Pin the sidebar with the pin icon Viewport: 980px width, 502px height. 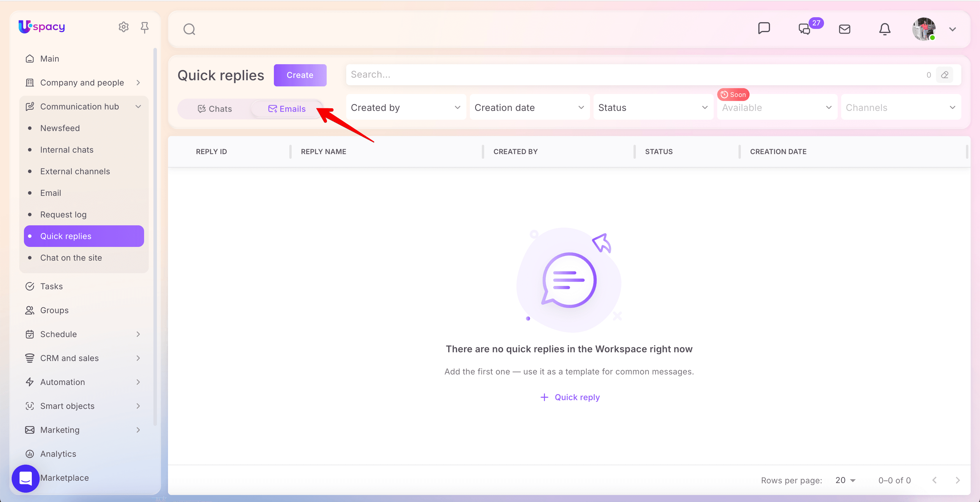click(x=145, y=27)
